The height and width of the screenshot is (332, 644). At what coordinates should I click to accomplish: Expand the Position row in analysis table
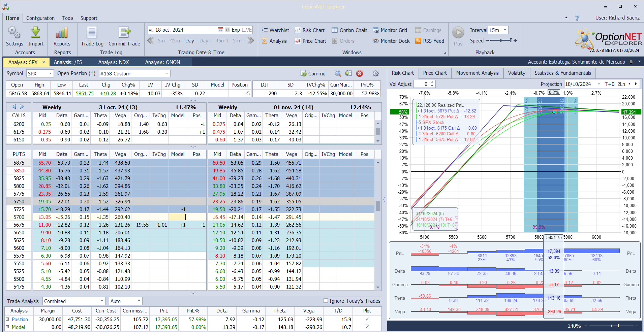pyautogui.click(x=7, y=319)
